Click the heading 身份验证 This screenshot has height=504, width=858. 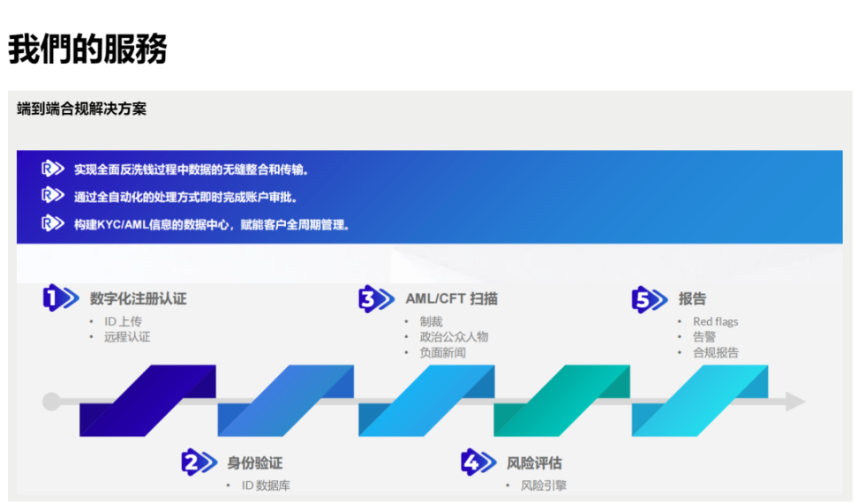255,463
